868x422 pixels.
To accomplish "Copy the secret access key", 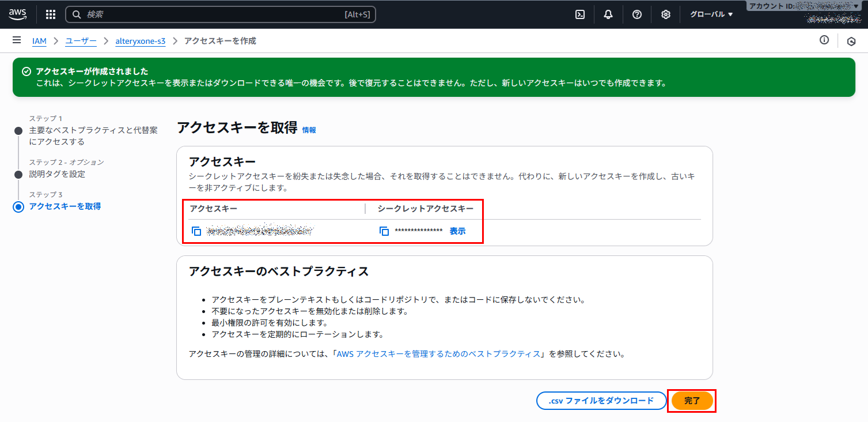I will pos(384,231).
